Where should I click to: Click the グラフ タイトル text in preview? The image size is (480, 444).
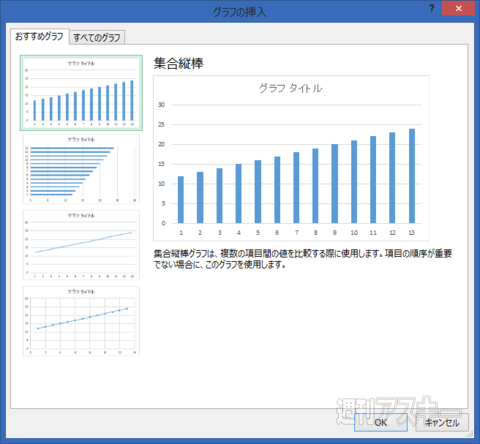point(291,88)
